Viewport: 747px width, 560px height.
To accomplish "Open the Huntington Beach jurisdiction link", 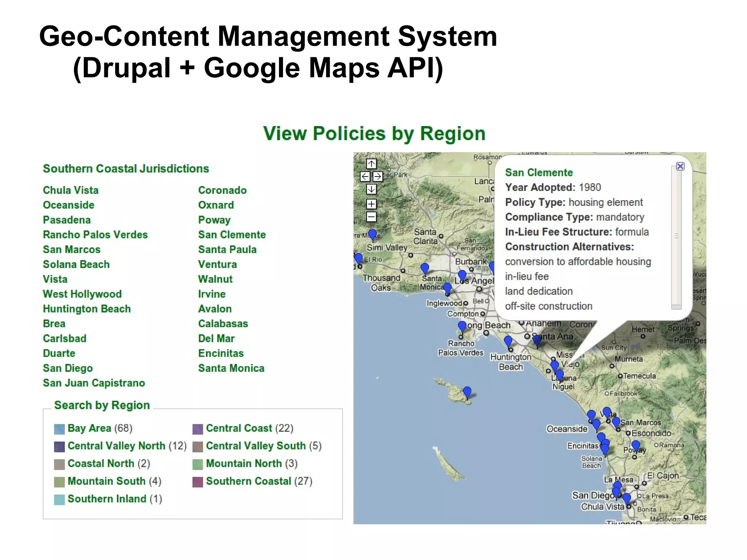I will 87,309.
